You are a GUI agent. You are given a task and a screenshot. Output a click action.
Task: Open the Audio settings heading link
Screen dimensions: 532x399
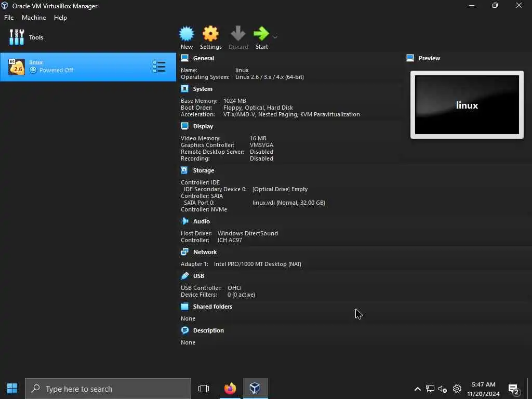(201, 221)
